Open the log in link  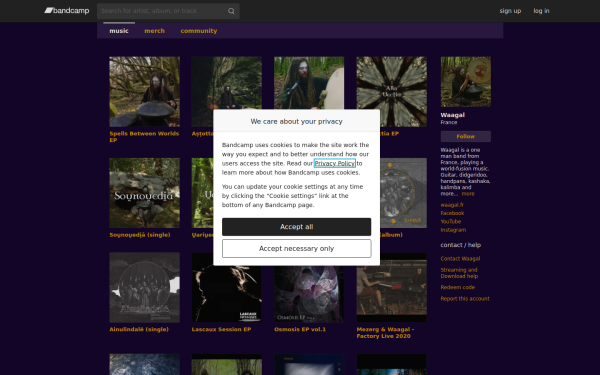pyautogui.click(x=541, y=11)
